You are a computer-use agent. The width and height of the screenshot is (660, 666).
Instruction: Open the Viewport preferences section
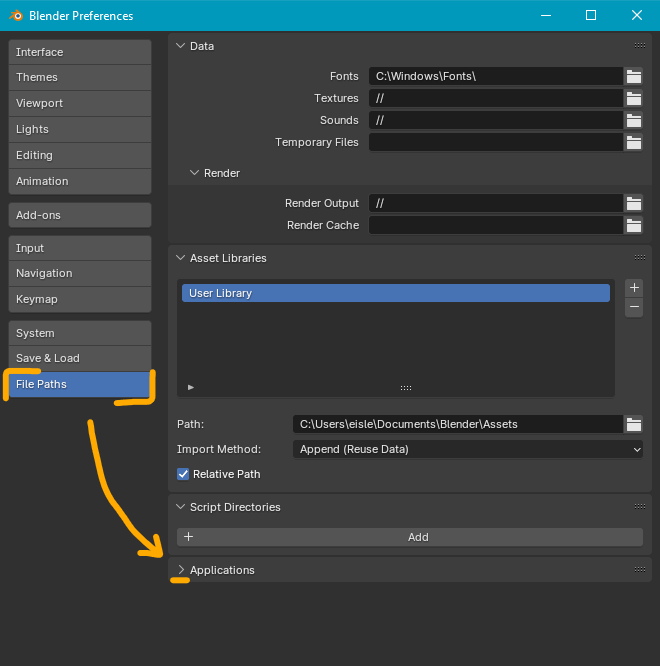pos(80,103)
